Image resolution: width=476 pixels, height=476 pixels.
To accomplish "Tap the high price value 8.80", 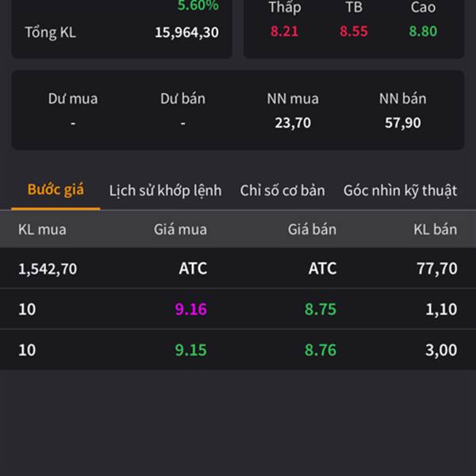I will click(423, 32).
